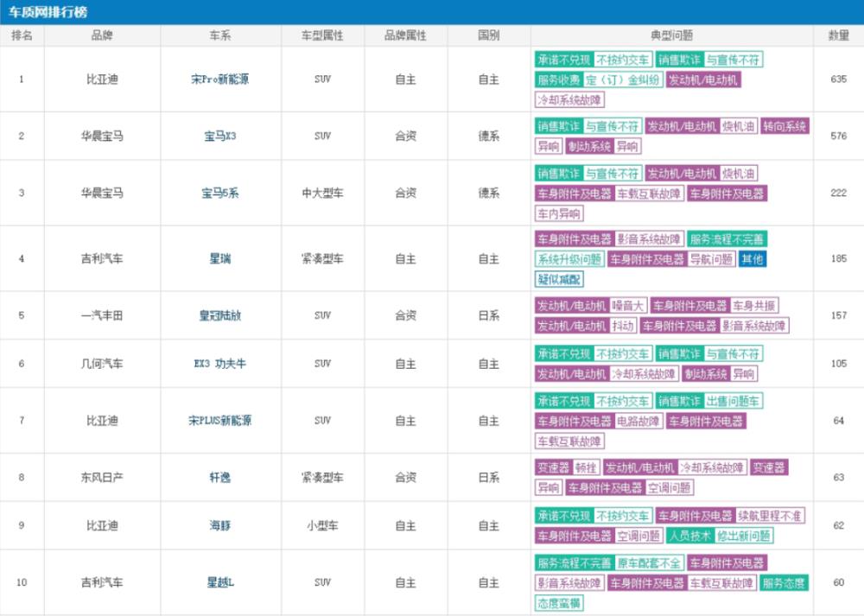Image resolution: width=864 pixels, height=616 pixels.
Task: Click the 人员技术 tag in 海豚 row
Action: (x=689, y=536)
